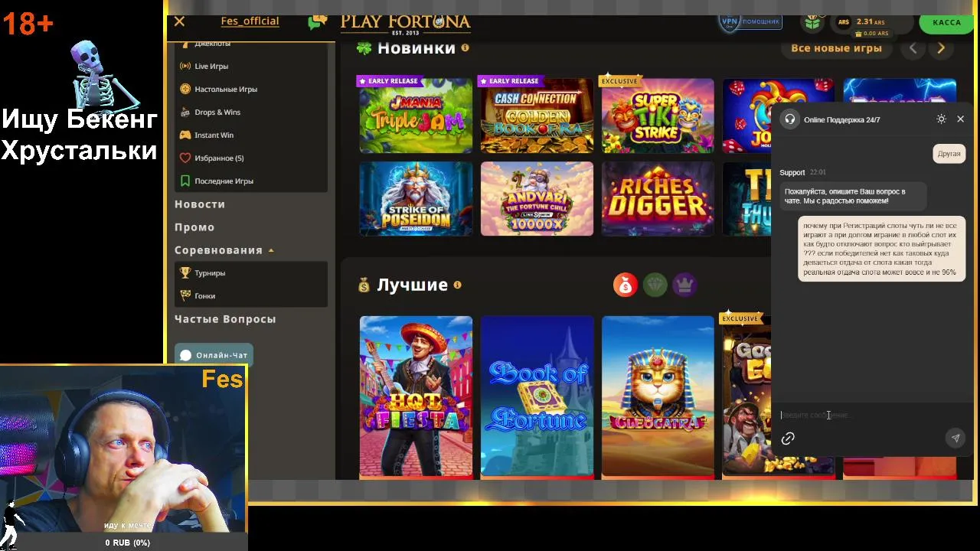Open Частые Вопросы FAQ
This screenshot has height=551, width=980.
point(225,319)
